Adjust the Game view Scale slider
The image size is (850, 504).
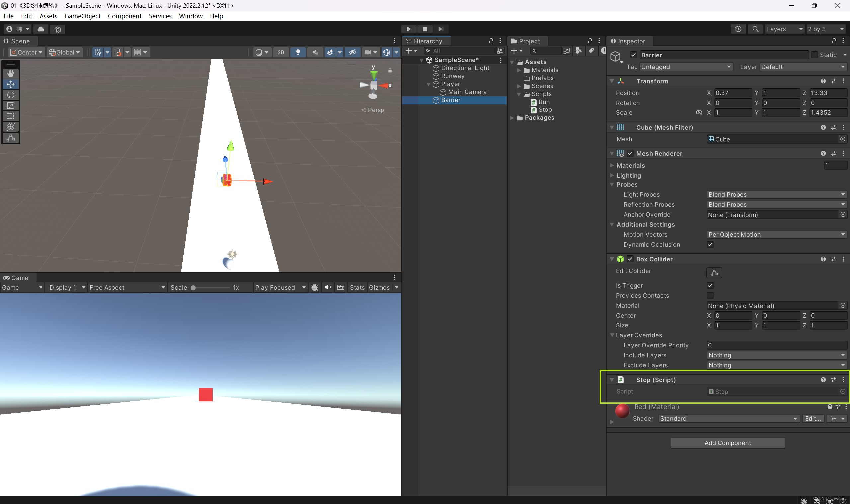tap(193, 288)
